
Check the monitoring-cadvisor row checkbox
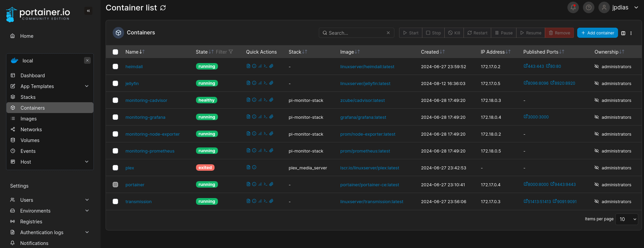tap(115, 100)
